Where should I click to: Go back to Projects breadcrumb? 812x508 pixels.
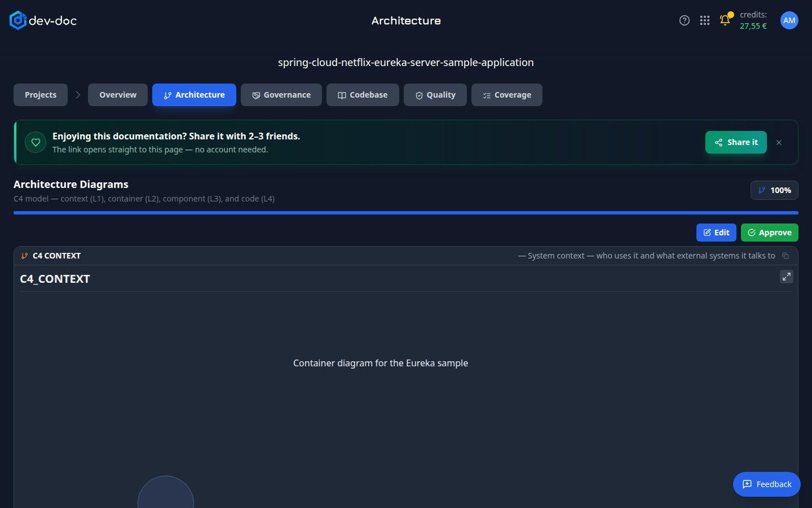point(41,95)
